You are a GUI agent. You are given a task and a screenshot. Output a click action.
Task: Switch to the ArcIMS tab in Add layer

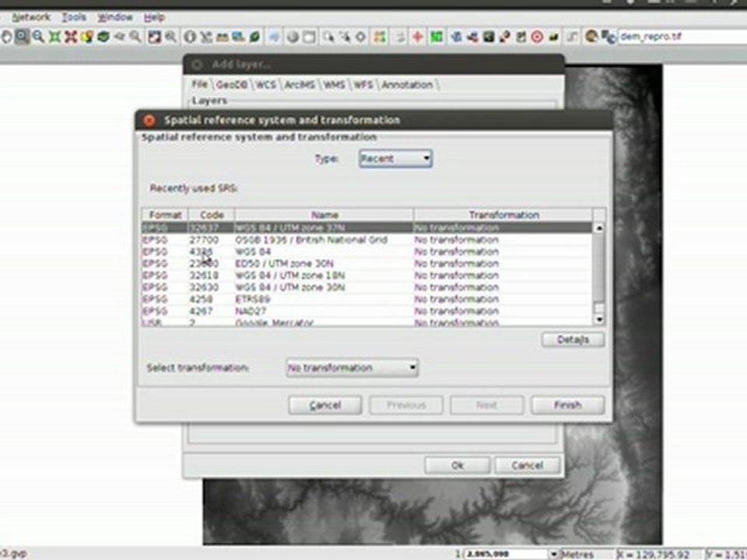pos(299,85)
